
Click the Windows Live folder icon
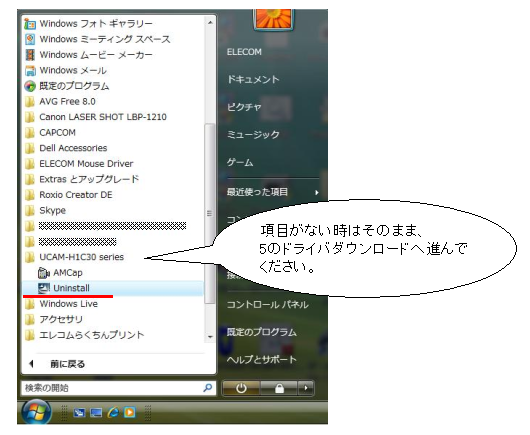[x=30, y=304]
